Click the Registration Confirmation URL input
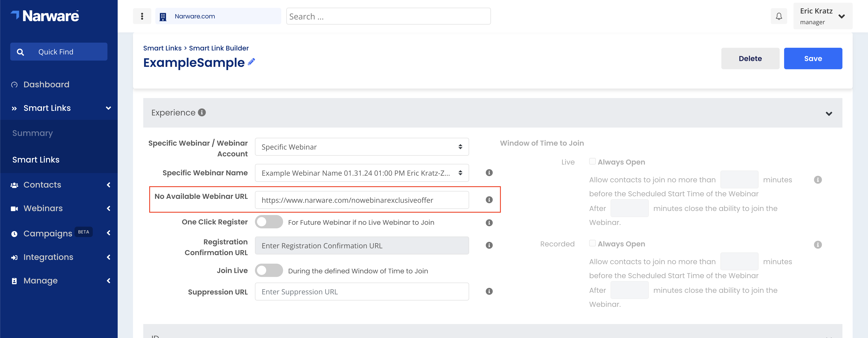 click(x=362, y=245)
